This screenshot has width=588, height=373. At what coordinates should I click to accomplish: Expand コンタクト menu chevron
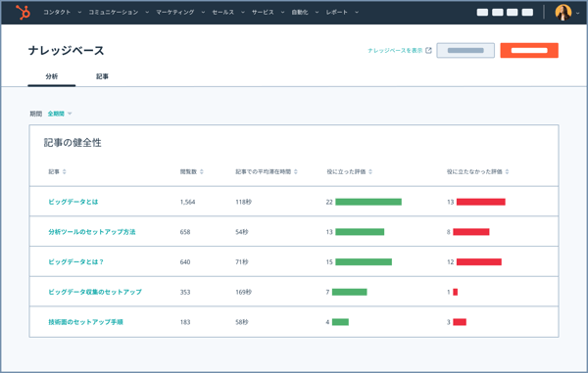[79, 13]
